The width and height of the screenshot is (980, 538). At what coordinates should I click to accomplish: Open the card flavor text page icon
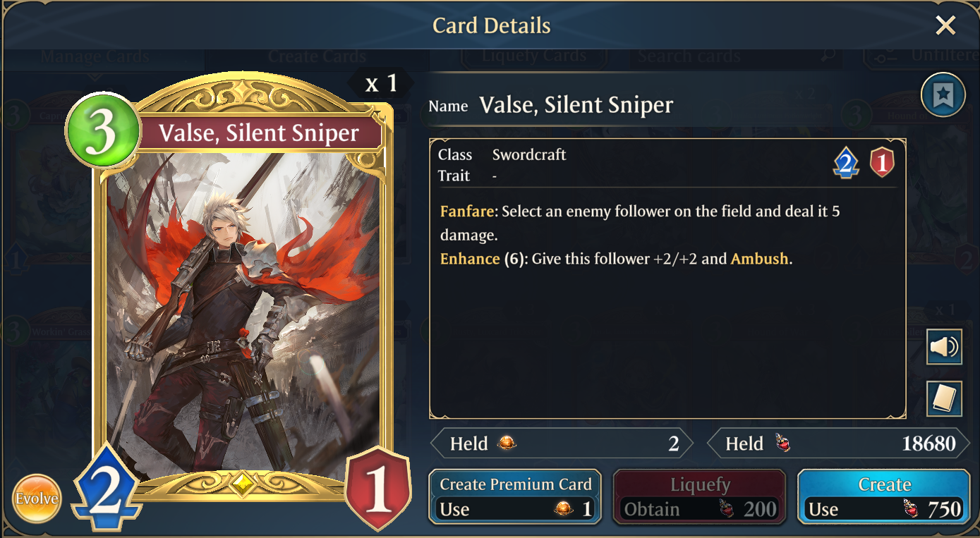click(944, 398)
